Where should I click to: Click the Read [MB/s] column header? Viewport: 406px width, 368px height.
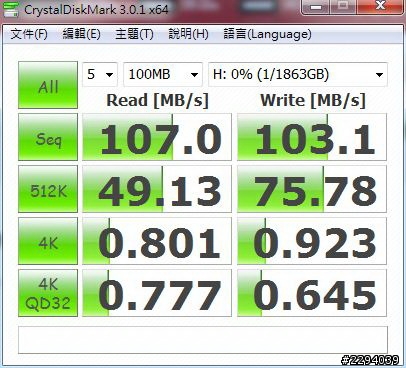coord(157,100)
